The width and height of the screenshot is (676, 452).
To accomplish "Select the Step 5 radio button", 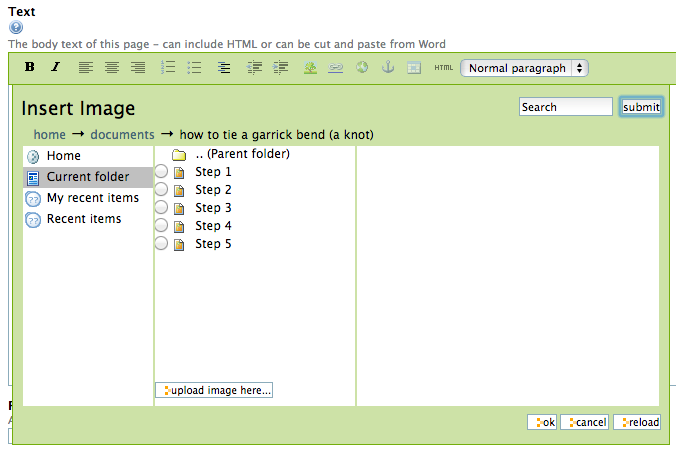I will click(161, 244).
